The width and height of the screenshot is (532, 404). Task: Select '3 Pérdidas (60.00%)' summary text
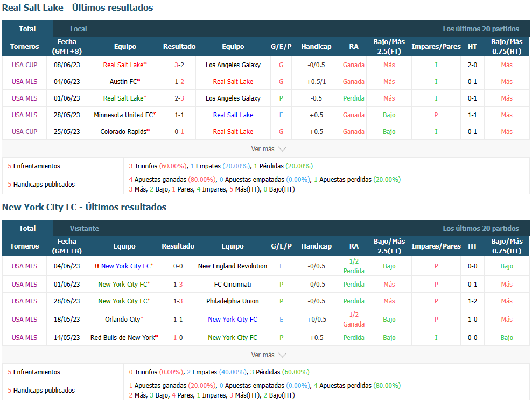(280, 372)
